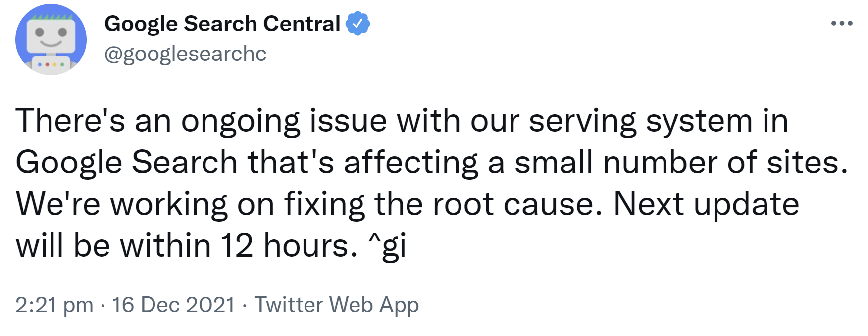
Task: Click the Google Search Central robot avatar
Action: point(51,40)
